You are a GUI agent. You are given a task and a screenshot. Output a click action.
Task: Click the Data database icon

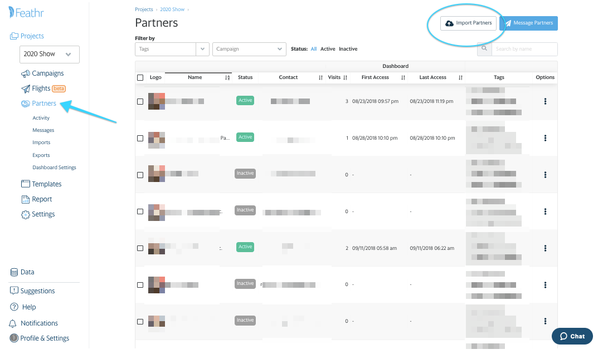tap(14, 272)
